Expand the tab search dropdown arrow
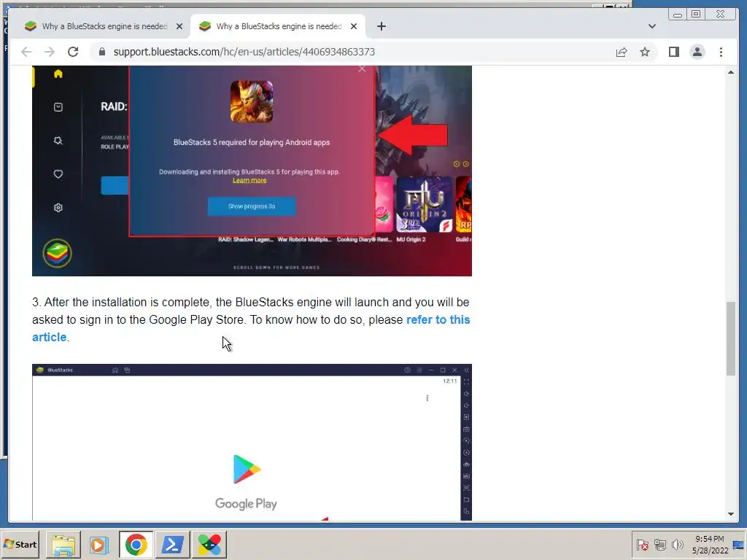The height and width of the screenshot is (560, 747). (651, 26)
